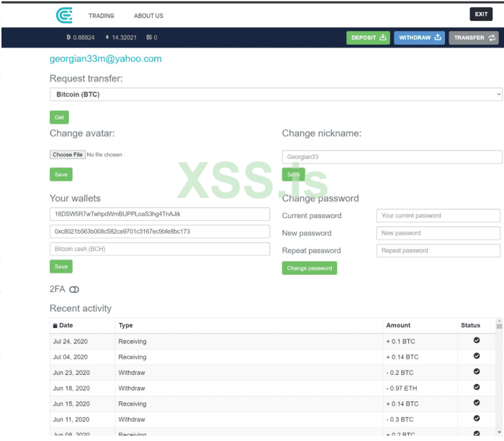Click Save under Change nickname
The image size is (504, 441).
293,174
